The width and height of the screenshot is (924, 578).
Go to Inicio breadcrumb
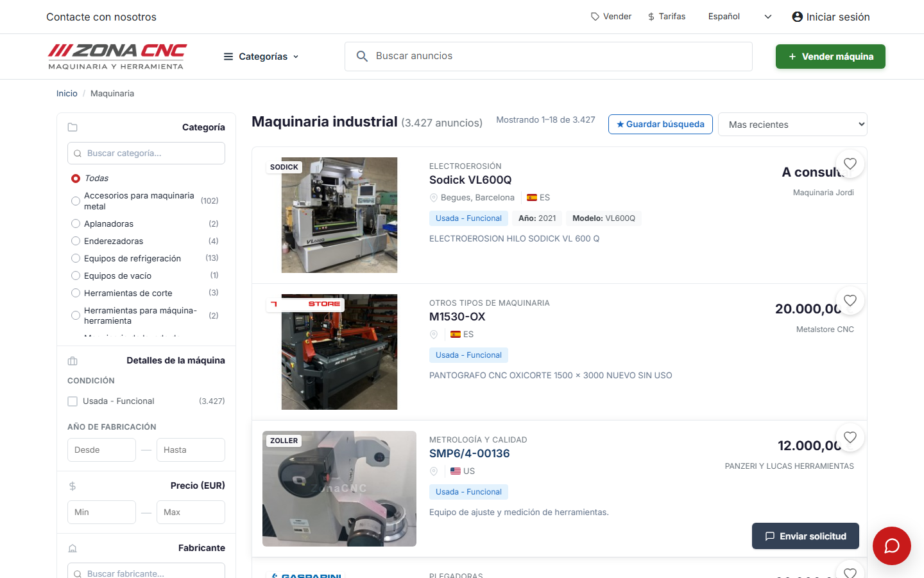tap(67, 94)
